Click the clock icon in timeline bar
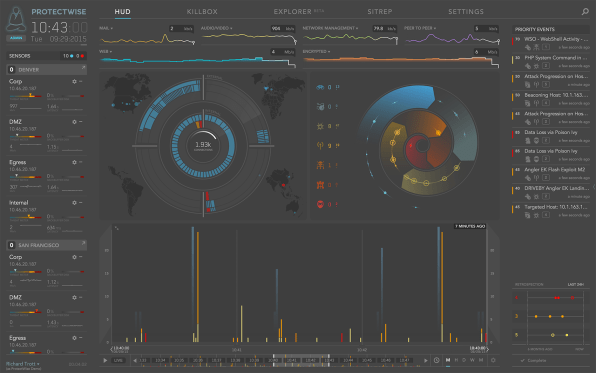Image resolution: width=596 pixels, height=373 pixels. point(437,360)
